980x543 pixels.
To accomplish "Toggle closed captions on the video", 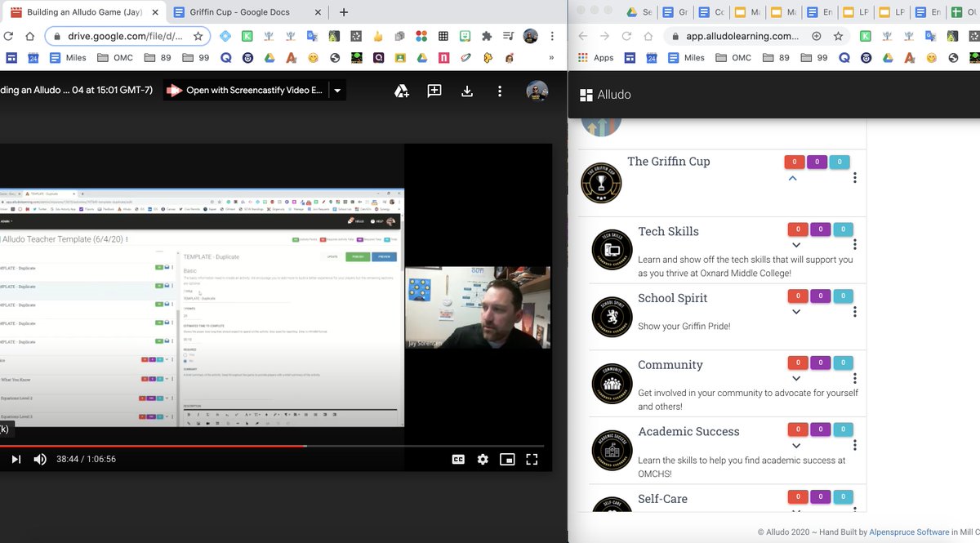I will (458, 459).
